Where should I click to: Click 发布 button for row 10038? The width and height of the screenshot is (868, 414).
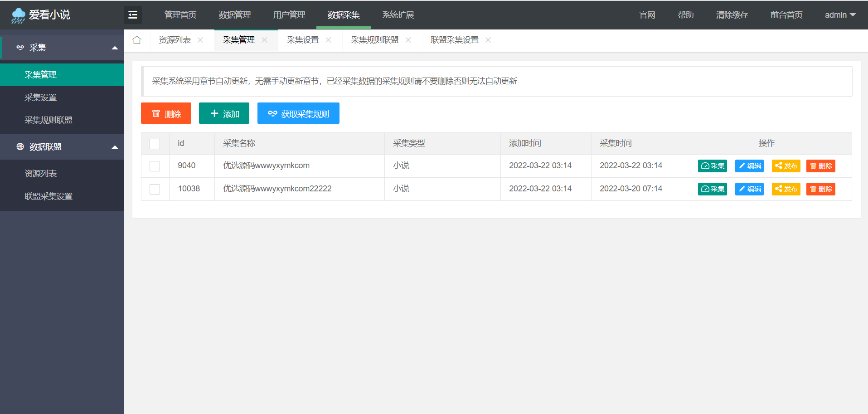coord(786,189)
